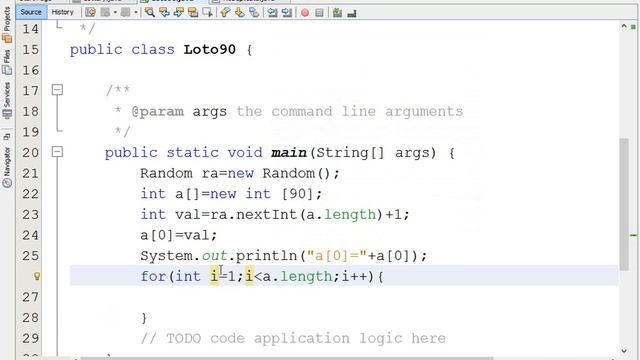This screenshot has height=360, width=640.
Task: Open the Forward navigation dropdown arrow
Action: tap(136, 13)
